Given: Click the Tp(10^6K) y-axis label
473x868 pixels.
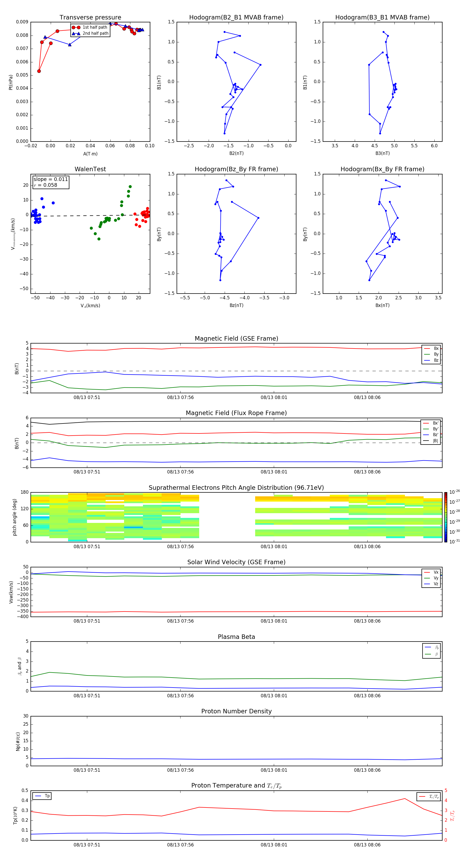Looking at the screenshot, I should pos(15,815).
